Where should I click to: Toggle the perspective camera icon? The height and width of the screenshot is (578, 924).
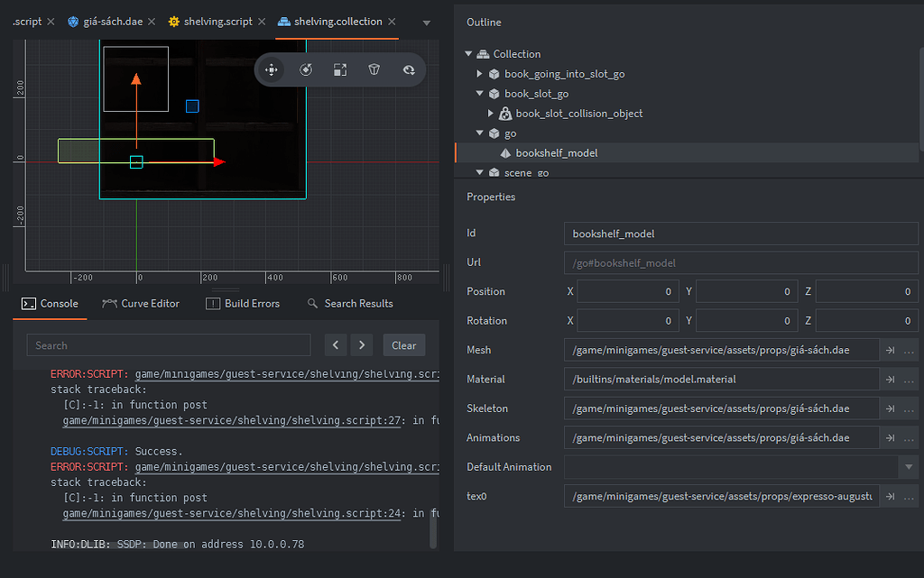tap(374, 69)
